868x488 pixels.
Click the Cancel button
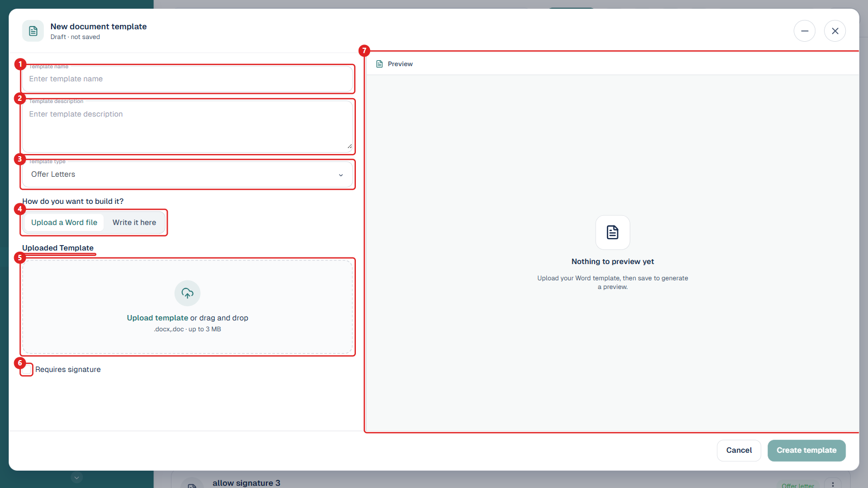pyautogui.click(x=739, y=451)
